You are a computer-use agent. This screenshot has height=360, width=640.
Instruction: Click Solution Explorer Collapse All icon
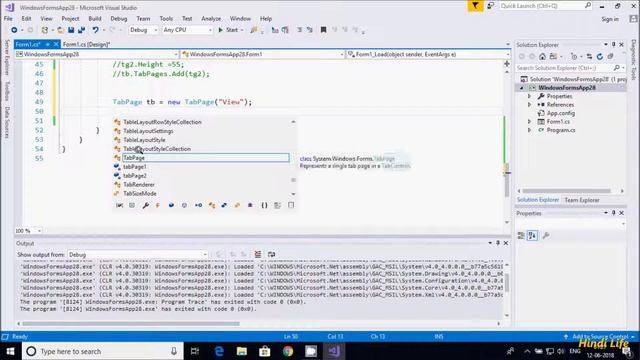point(610,57)
